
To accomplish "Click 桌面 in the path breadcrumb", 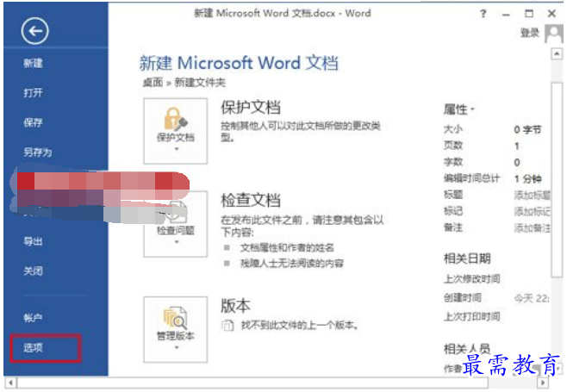I will click(153, 83).
